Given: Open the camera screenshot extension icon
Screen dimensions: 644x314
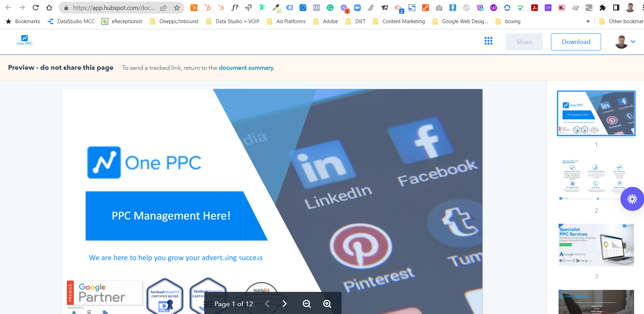Looking at the screenshot, I should click(439, 7).
